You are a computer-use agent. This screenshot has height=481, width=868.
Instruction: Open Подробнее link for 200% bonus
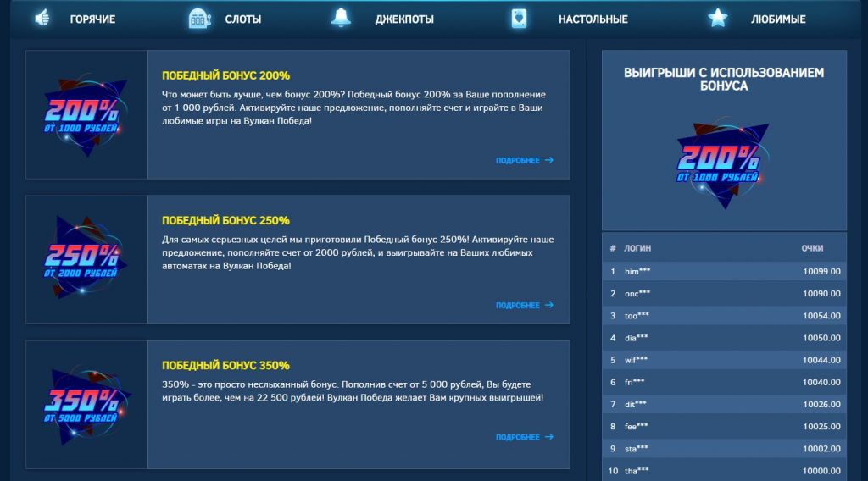(x=518, y=160)
